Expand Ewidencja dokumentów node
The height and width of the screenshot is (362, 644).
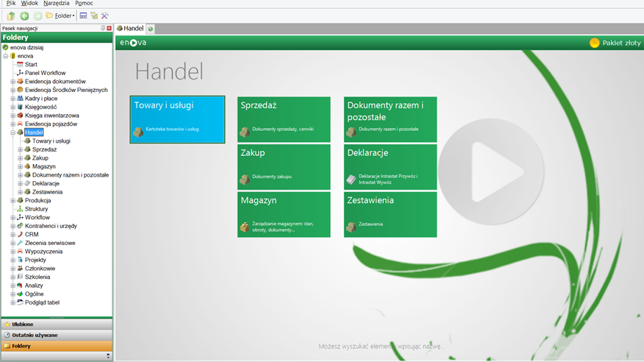coord(12,82)
